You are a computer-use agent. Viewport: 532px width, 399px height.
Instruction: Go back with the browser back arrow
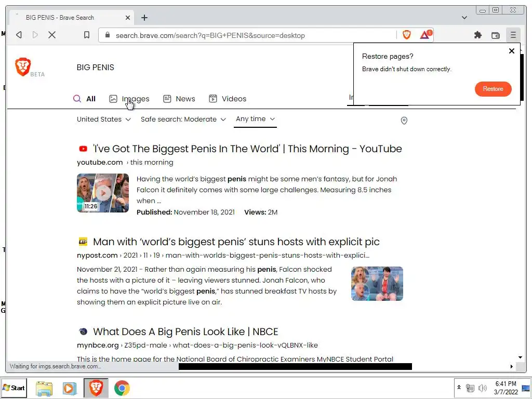click(x=19, y=35)
